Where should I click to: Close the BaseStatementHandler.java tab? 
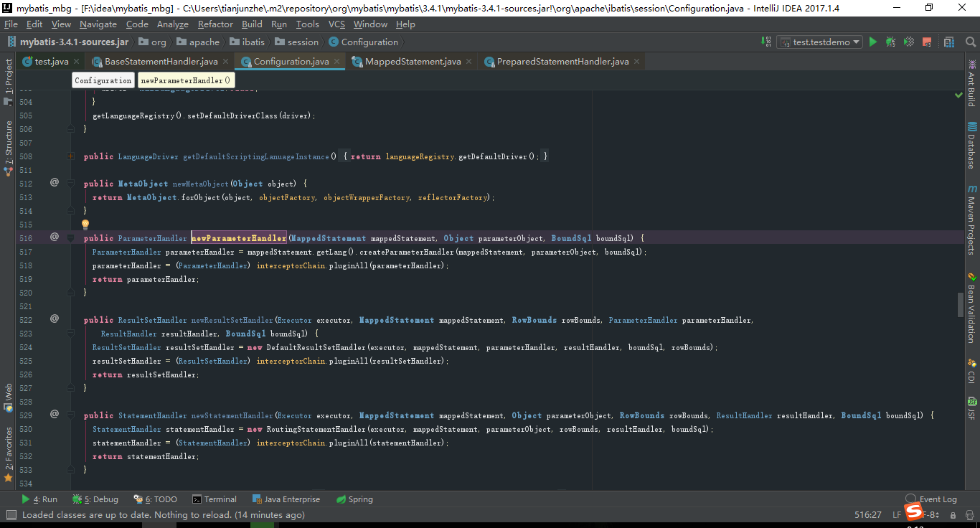226,61
